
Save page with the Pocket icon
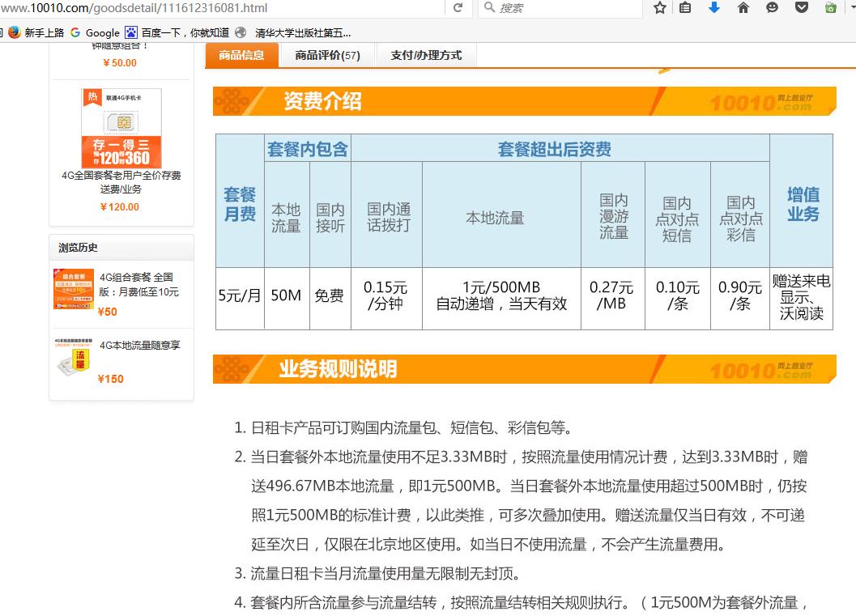pyautogui.click(x=800, y=9)
